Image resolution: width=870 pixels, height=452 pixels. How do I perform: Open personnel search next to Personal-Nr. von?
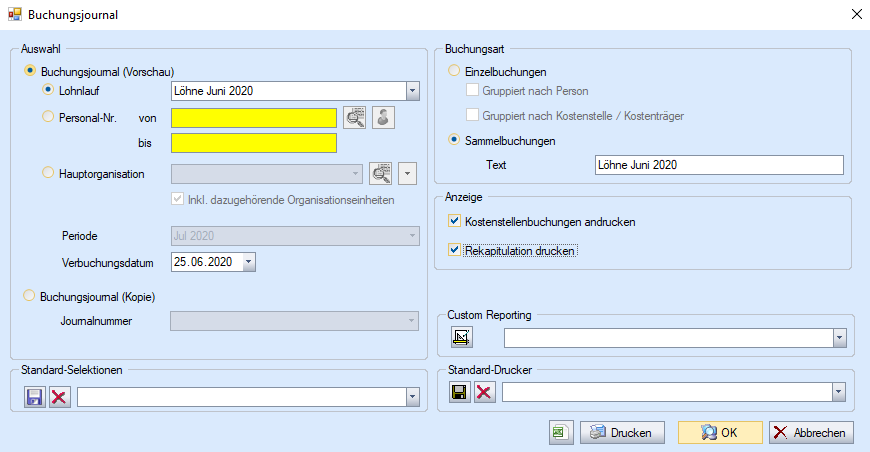point(355,118)
